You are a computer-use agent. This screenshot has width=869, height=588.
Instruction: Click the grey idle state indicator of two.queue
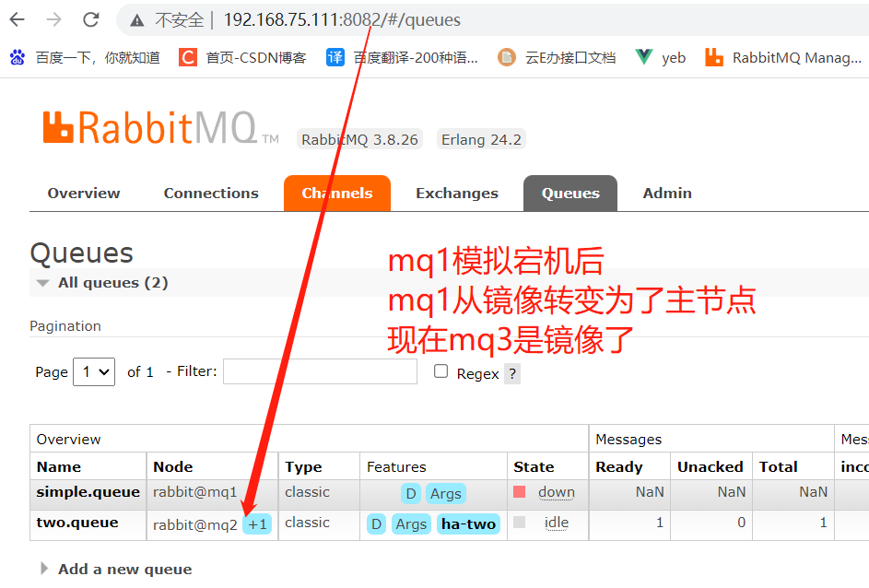[x=520, y=522]
